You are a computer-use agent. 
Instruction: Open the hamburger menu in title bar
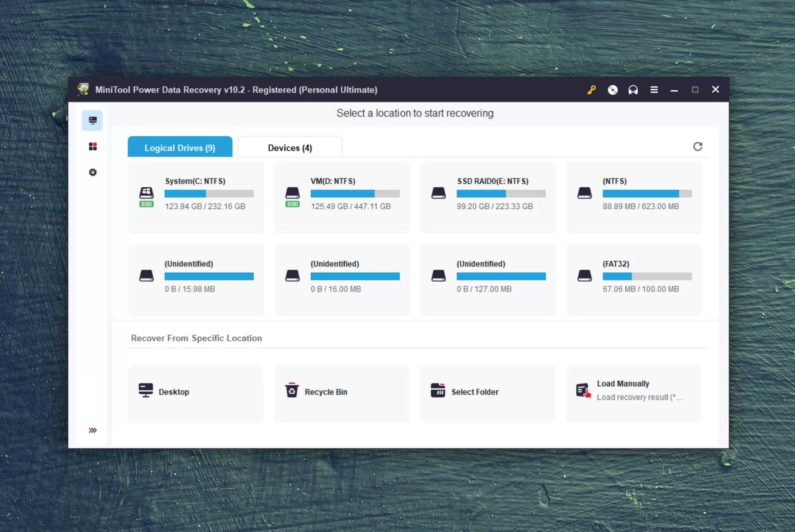pos(654,90)
